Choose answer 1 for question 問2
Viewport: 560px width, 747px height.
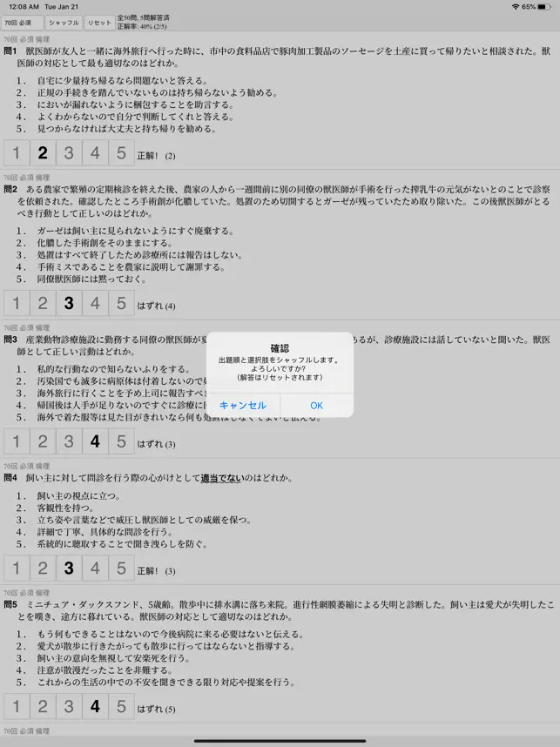(x=17, y=303)
